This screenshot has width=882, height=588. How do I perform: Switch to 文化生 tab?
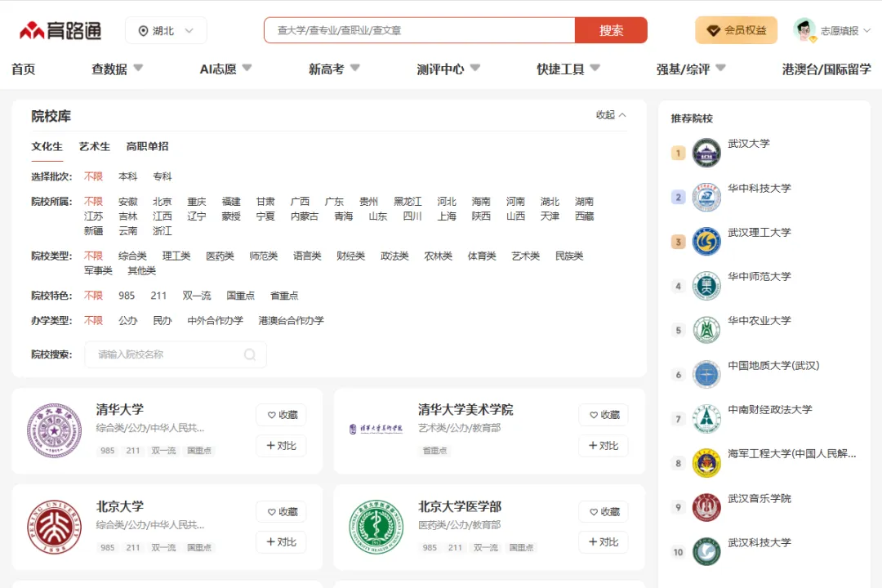tap(47, 146)
